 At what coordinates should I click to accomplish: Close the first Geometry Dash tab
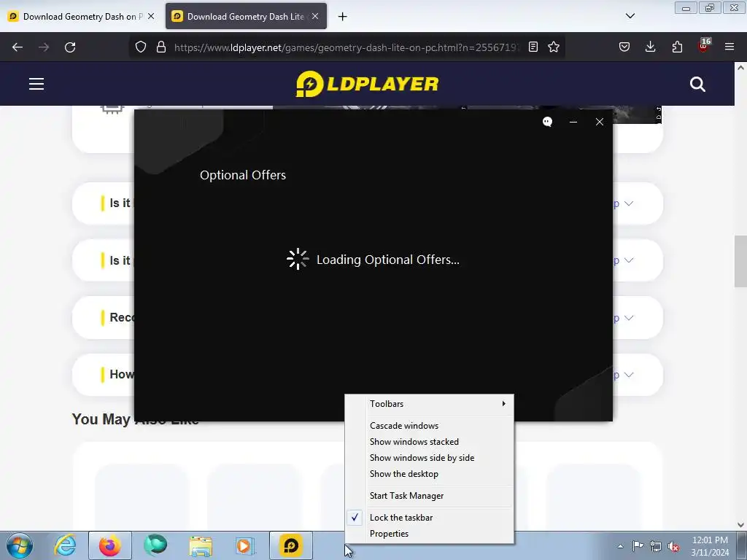(x=151, y=16)
